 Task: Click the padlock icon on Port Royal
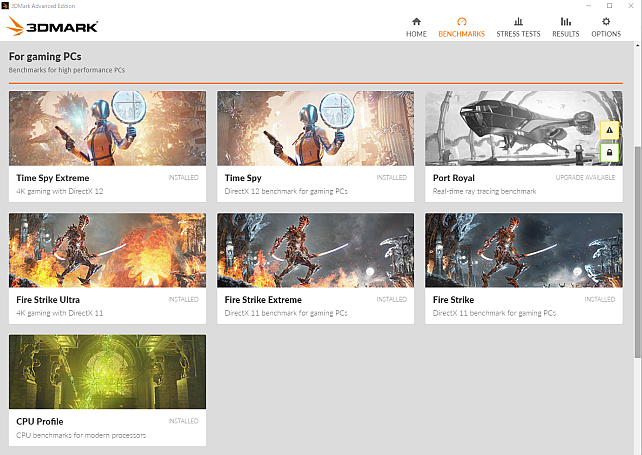tap(609, 152)
